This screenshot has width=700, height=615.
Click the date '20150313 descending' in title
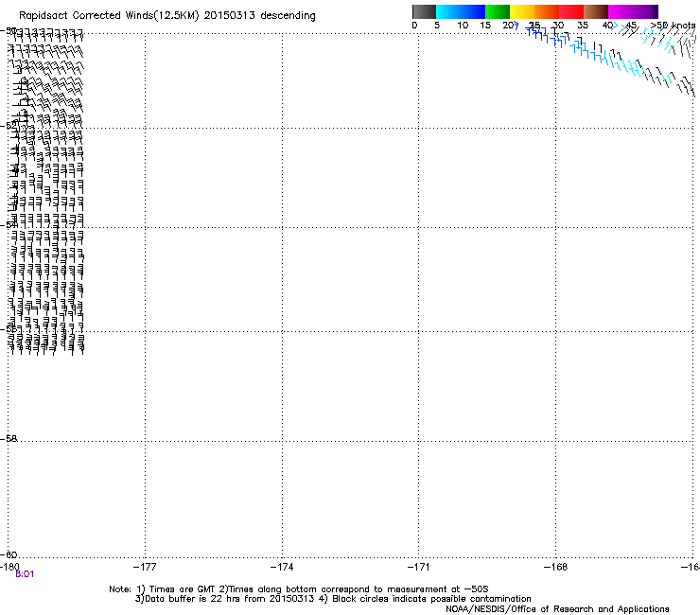(260, 16)
